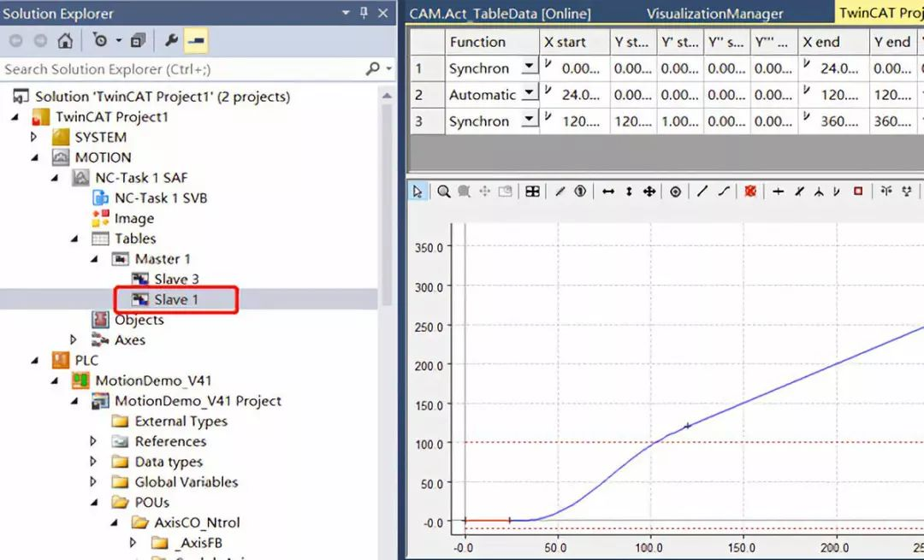The image size is (924, 560).
Task: Click the red delete point icon
Action: click(x=750, y=192)
